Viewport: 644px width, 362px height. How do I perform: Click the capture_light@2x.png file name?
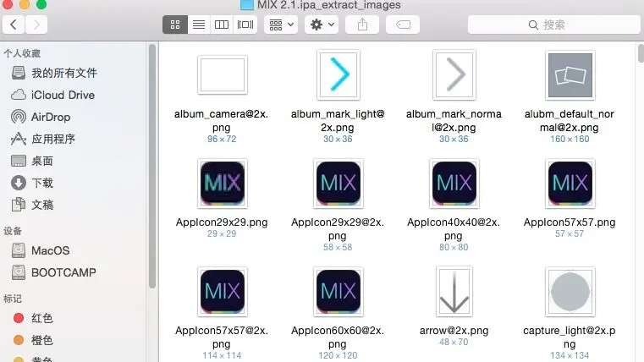pos(570,337)
